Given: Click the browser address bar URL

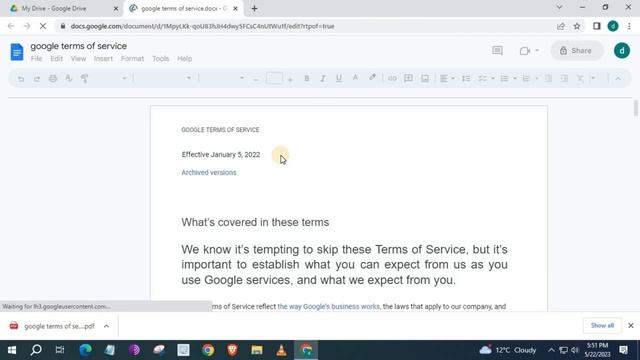Looking at the screenshot, I should pyautogui.click(x=202, y=26).
